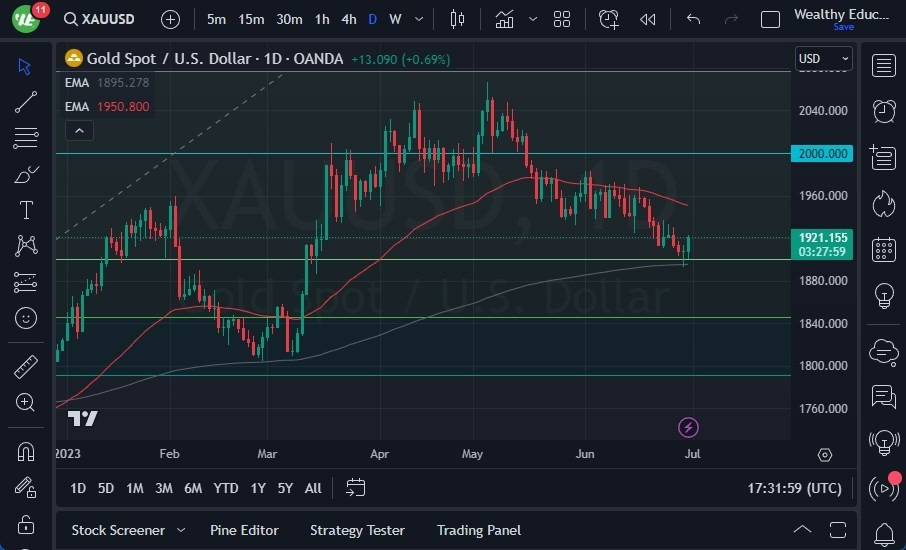Open the indicators menu
906x550 pixels.
[504, 19]
